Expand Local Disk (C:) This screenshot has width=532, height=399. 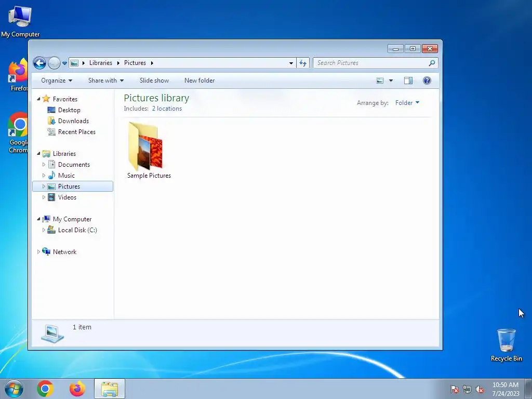(x=44, y=230)
